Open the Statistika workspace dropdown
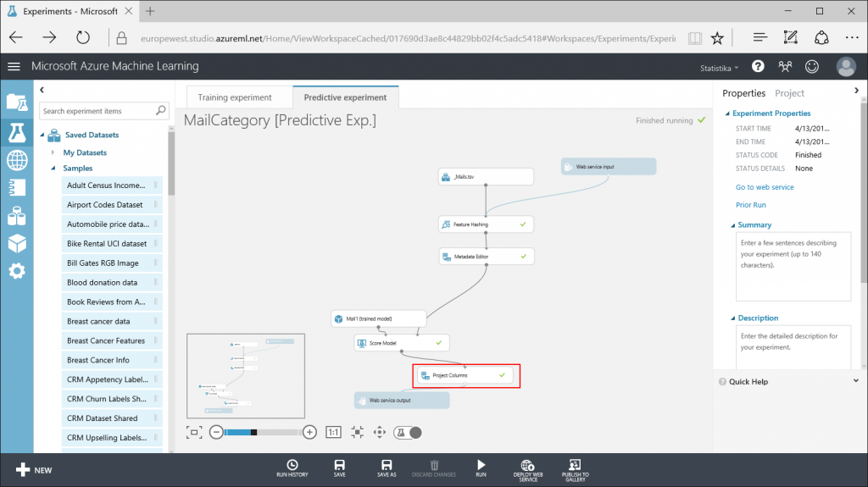The width and height of the screenshot is (868, 487). click(719, 68)
